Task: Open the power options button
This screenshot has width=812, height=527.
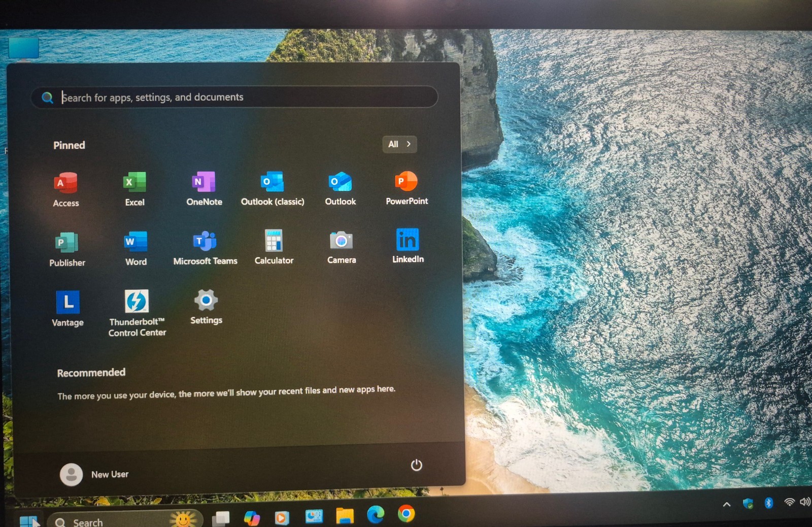Action: coord(416,465)
